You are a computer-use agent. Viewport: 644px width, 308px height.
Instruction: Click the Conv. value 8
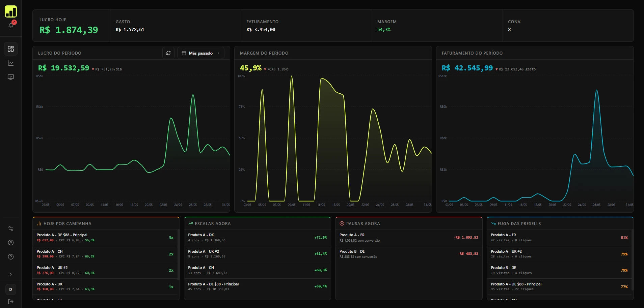coord(509,30)
